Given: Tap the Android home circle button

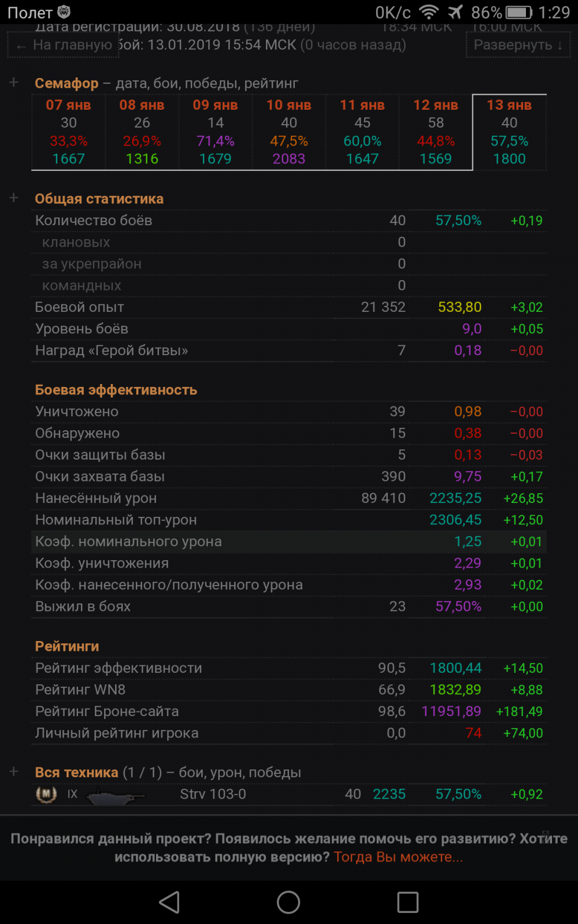Looking at the screenshot, I should pos(288,902).
